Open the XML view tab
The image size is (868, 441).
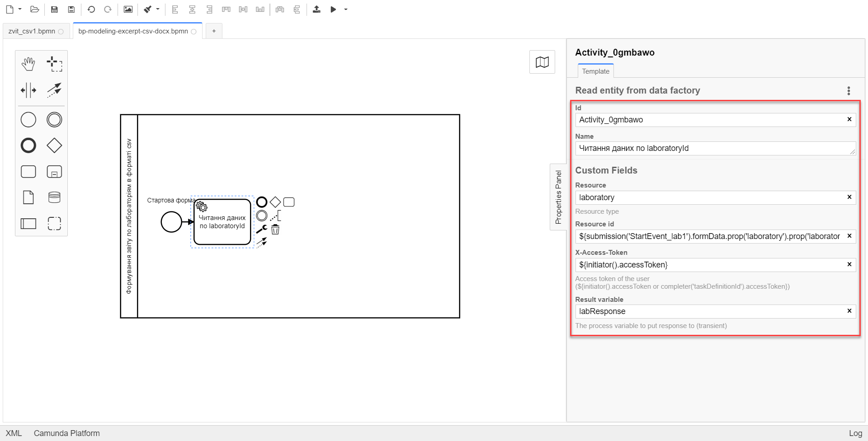tap(14, 433)
